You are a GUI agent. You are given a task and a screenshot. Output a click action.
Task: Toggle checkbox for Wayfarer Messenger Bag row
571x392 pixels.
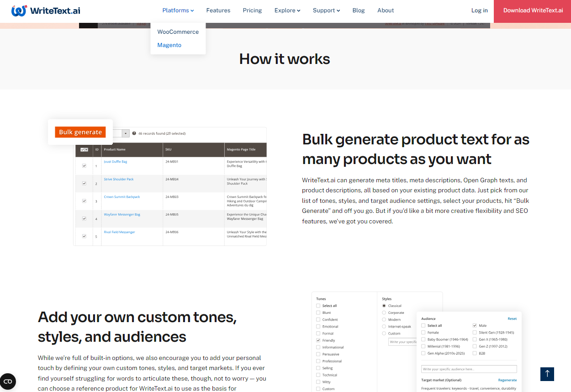coord(84,218)
